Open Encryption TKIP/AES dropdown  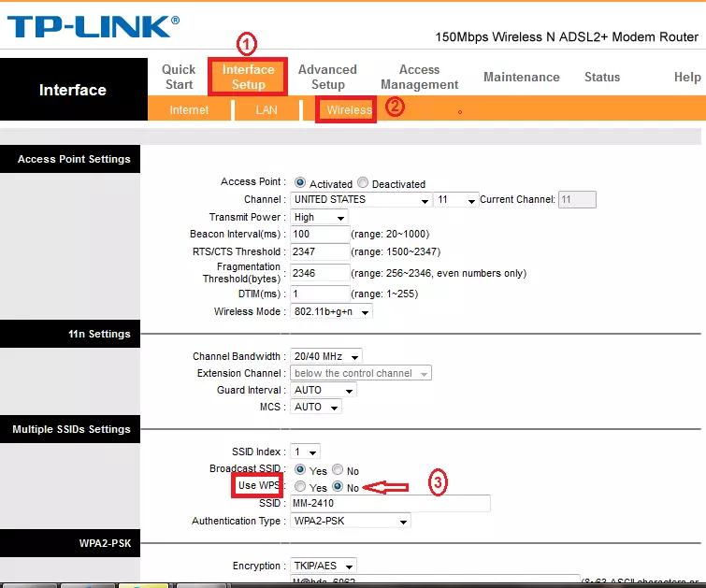pyautogui.click(x=324, y=566)
